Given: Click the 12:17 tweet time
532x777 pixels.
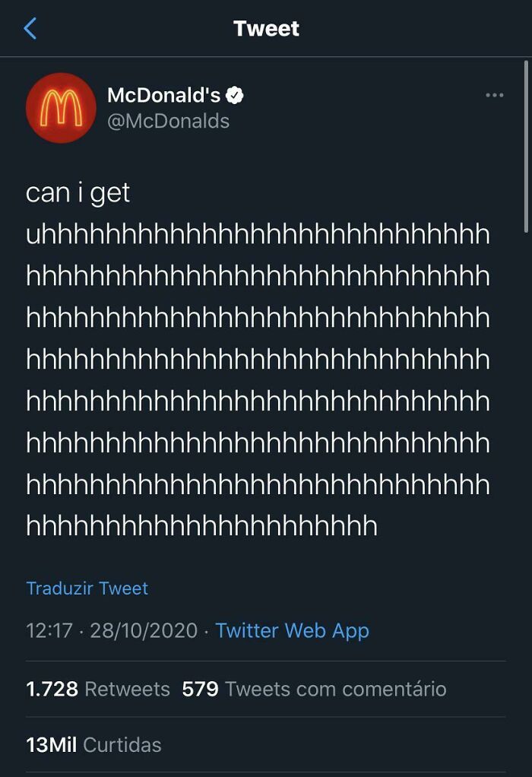Looking at the screenshot, I should 49,630.
